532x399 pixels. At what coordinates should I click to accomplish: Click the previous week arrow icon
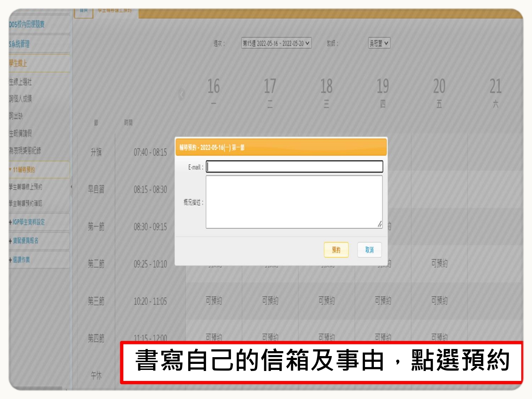point(182,94)
